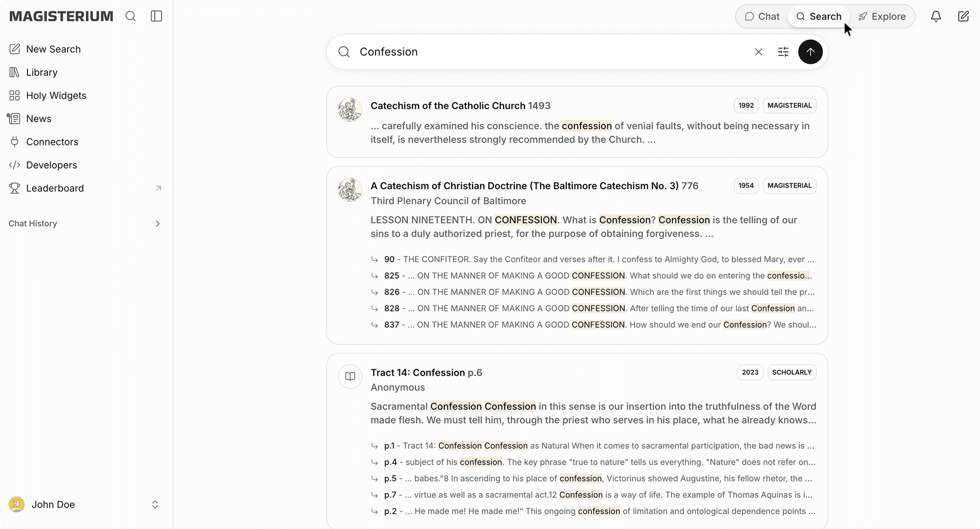
Task: Open Tract 14 sub-result p.1
Action: [593, 446]
